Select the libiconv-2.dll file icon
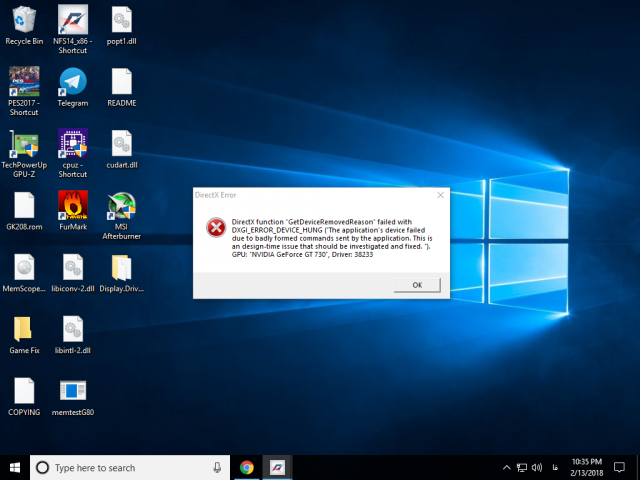The height and width of the screenshot is (480, 640). 73,273
